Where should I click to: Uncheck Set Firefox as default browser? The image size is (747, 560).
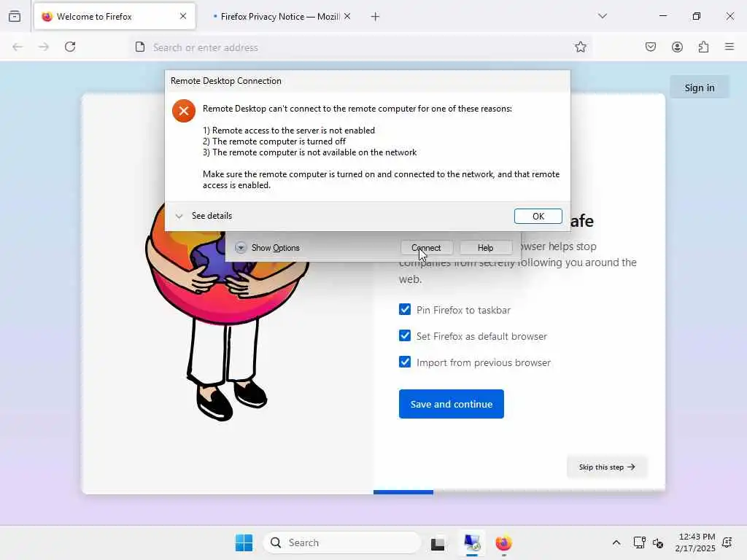(405, 335)
